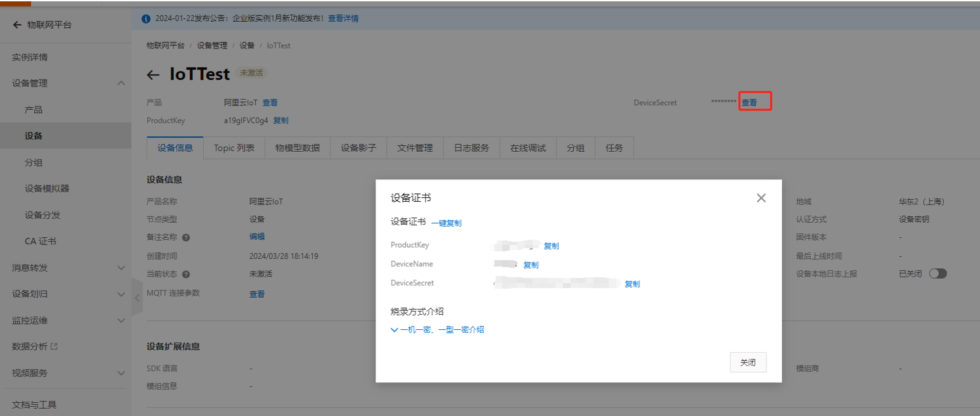Click 设备管理 in the breadcrumb
The width and height of the screenshot is (980, 416).
[x=212, y=45]
